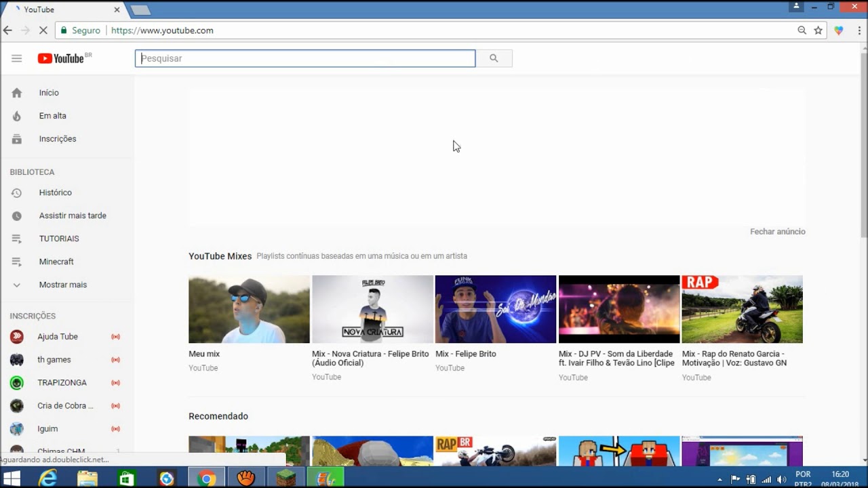This screenshot has height=488, width=868.
Task: Bookmark the page with the star icon
Action: pos(818,30)
